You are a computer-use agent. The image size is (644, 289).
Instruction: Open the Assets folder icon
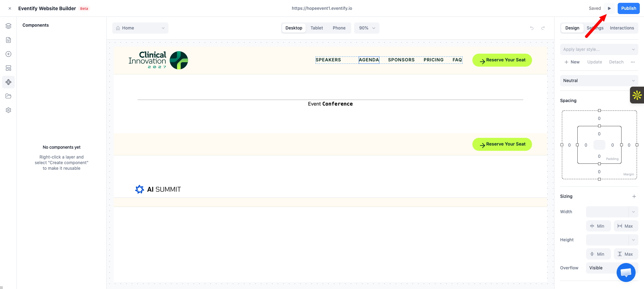tap(8, 96)
